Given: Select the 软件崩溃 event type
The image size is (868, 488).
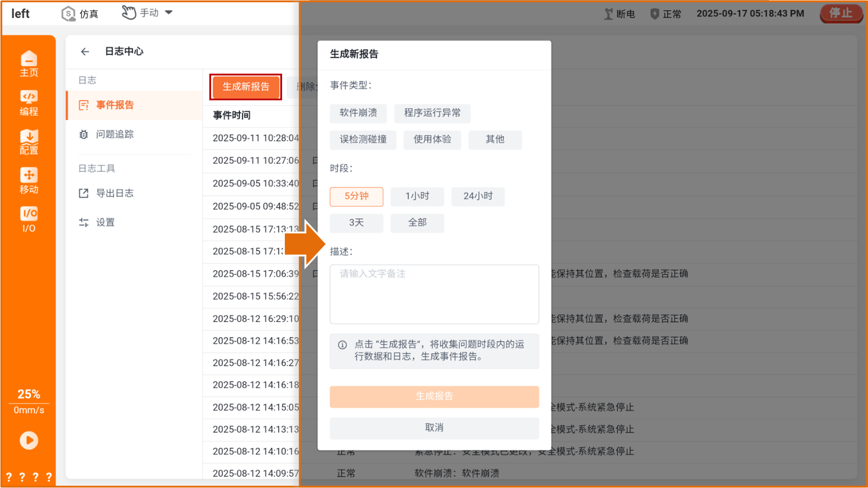Looking at the screenshot, I should [358, 113].
